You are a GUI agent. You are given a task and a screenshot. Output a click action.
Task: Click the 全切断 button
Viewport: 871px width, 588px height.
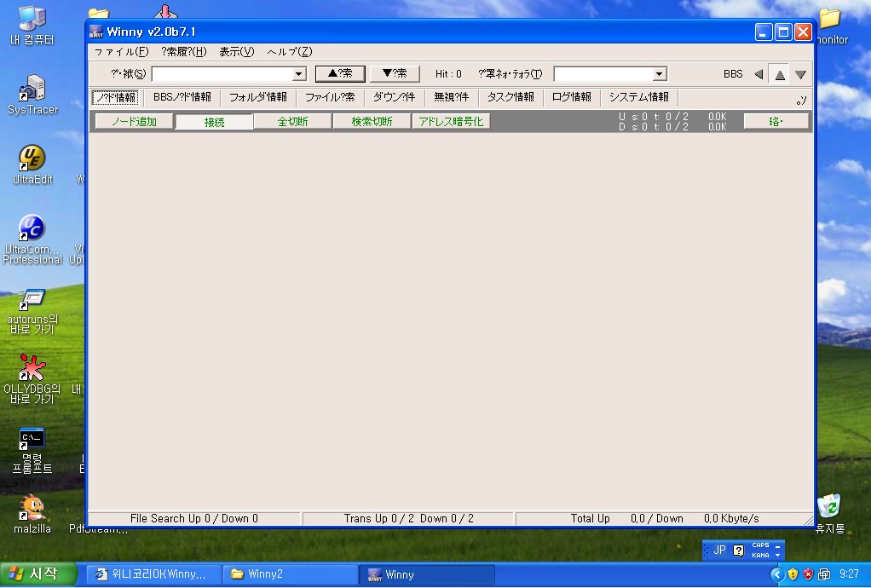[292, 121]
